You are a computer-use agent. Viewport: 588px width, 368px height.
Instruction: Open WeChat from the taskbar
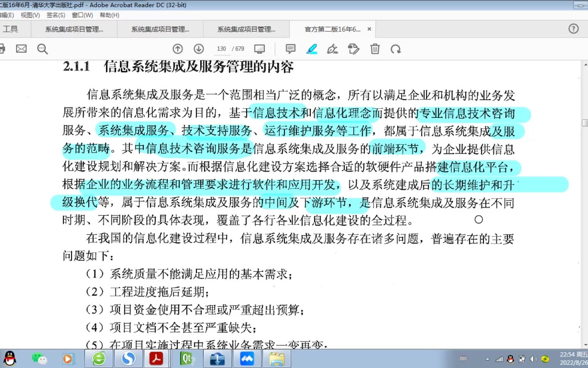tap(39, 358)
